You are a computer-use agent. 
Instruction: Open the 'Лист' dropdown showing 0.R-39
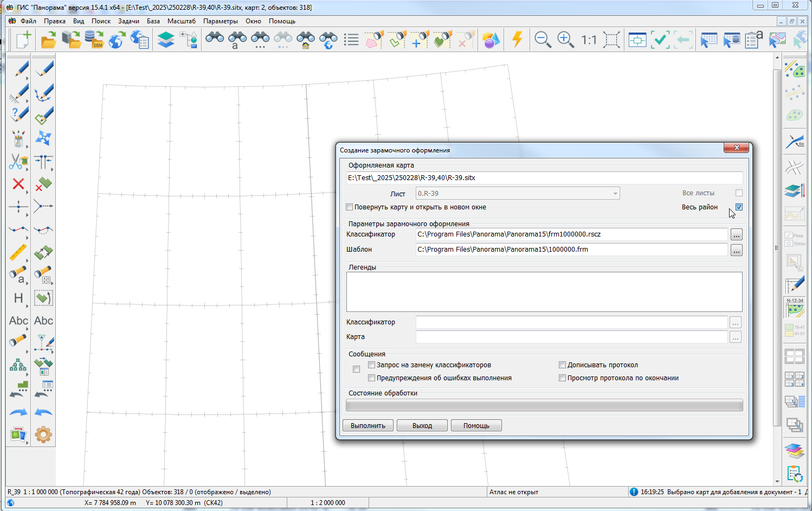tap(518, 194)
